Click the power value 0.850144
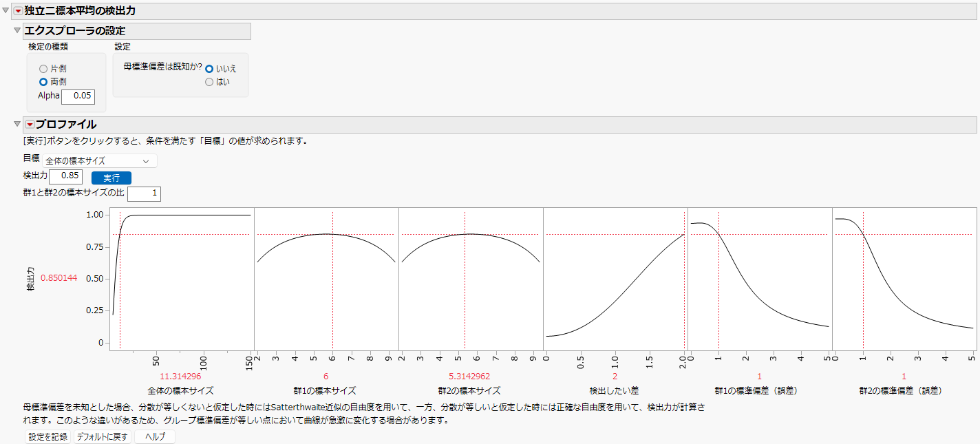Screen dimensions: 980x444 (59, 278)
